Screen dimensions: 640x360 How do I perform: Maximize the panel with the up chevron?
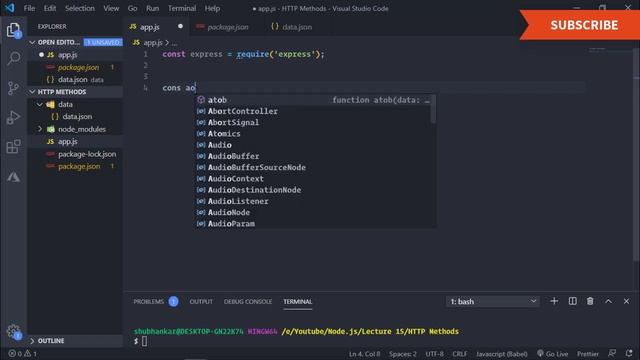point(608,301)
